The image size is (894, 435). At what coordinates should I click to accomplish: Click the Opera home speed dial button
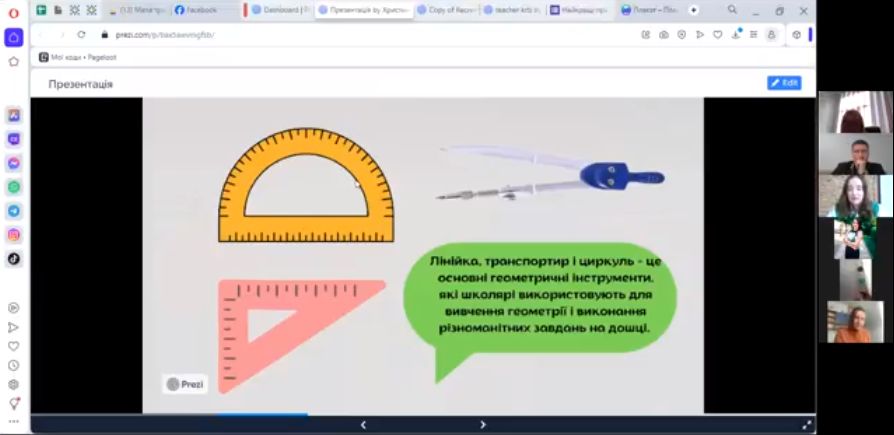click(x=14, y=38)
